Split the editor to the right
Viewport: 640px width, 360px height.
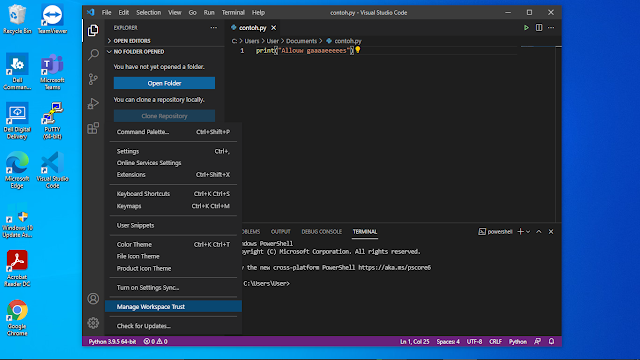pyautogui.click(x=539, y=27)
